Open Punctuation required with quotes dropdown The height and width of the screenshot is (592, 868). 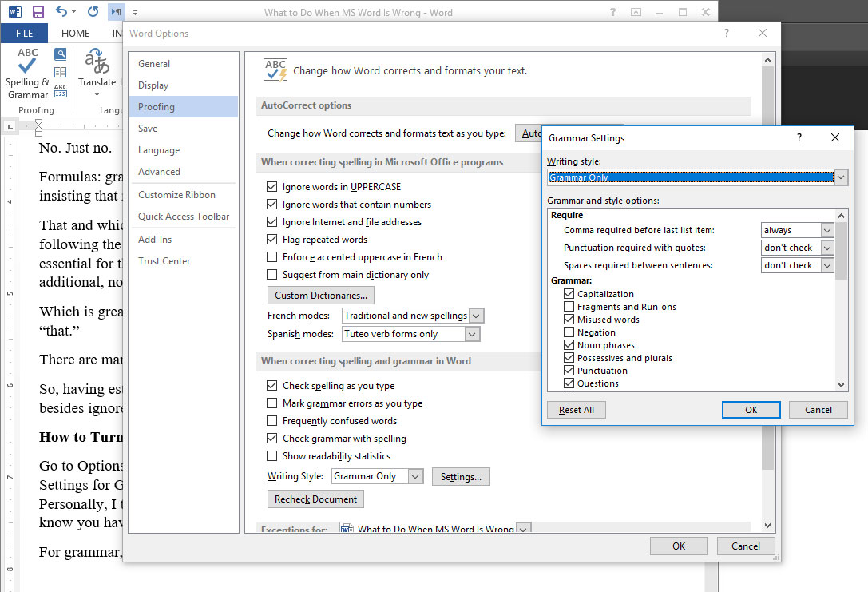point(827,248)
